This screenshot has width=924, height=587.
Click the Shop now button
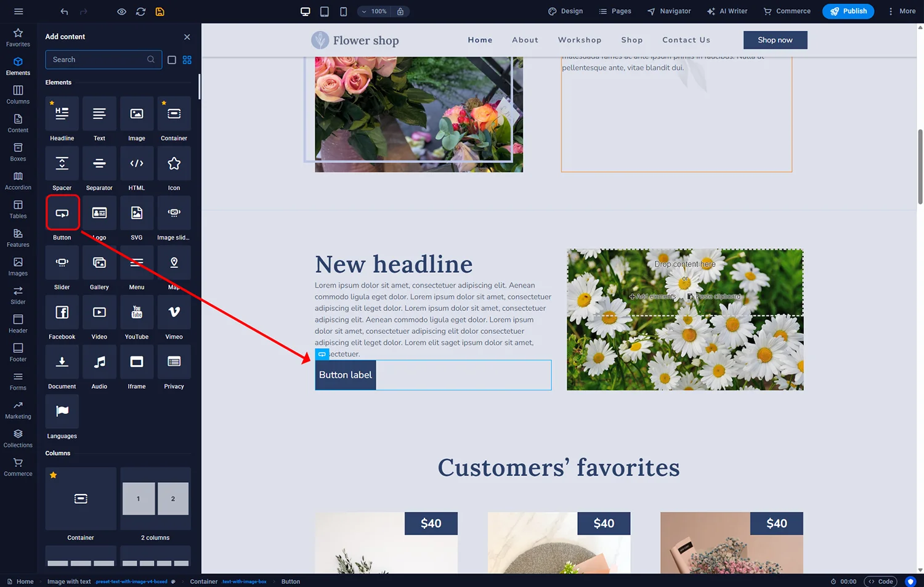pyautogui.click(x=775, y=40)
